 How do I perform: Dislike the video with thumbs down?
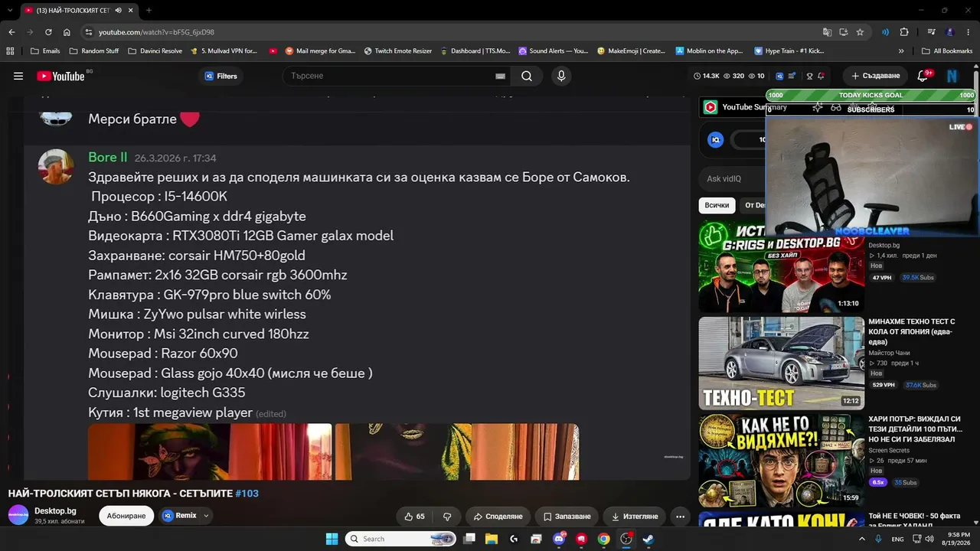click(448, 517)
